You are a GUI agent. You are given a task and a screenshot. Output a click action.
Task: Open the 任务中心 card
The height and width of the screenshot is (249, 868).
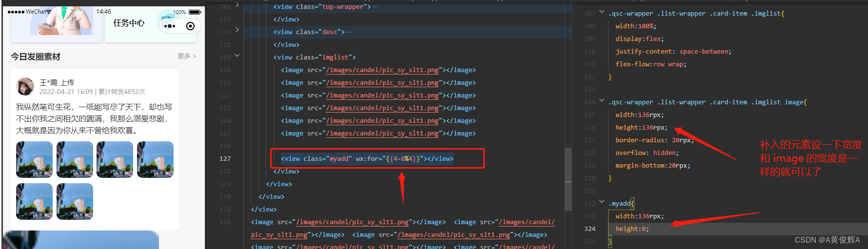click(x=129, y=23)
